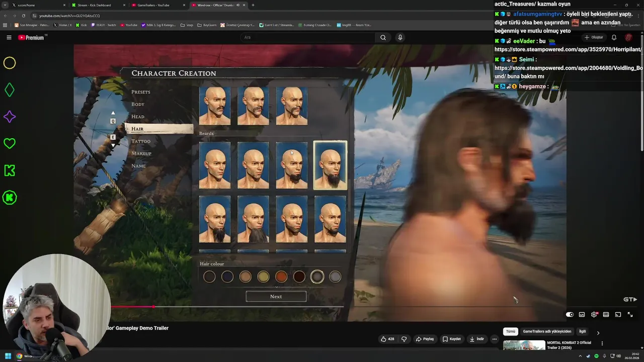Open the YouTube guide hamburger menu
The height and width of the screenshot is (362, 644).
tap(9, 37)
